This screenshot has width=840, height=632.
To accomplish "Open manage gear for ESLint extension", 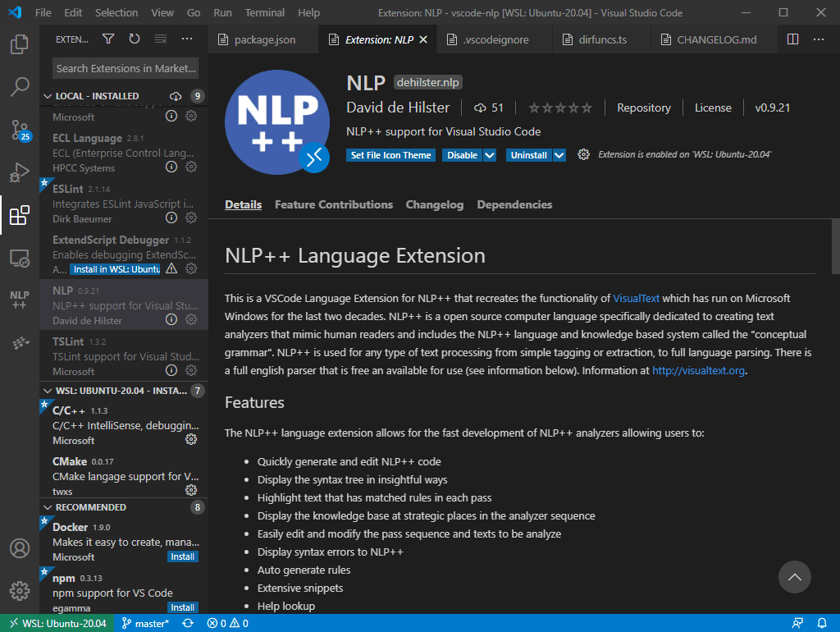I will point(191,218).
